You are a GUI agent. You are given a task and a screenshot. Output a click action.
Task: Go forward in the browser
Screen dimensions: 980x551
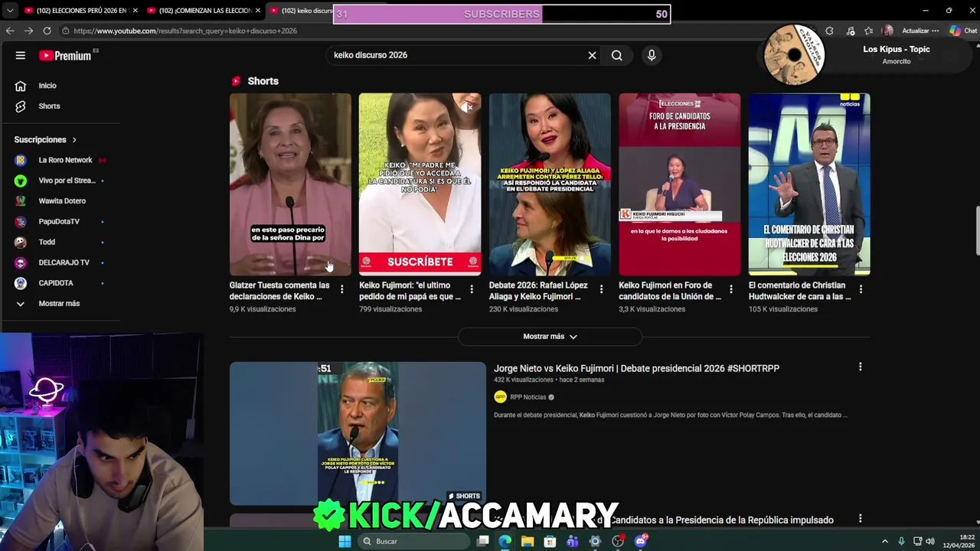(28, 31)
